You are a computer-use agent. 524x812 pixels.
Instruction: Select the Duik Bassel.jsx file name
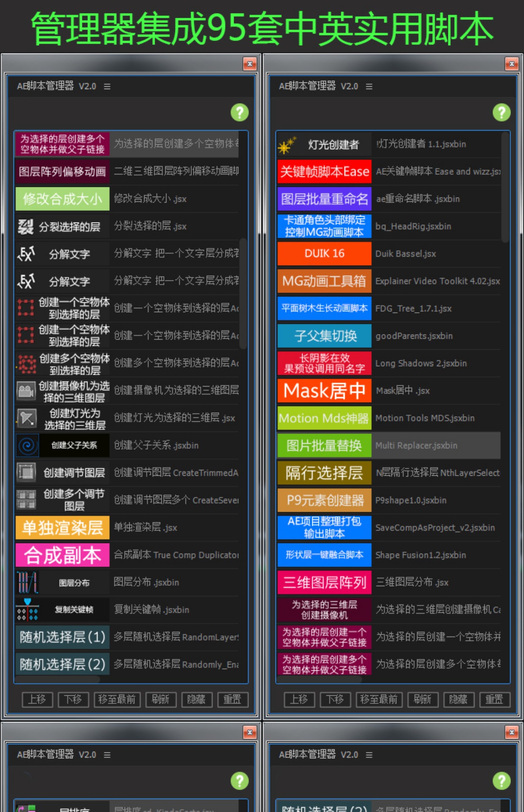coord(406,254)
